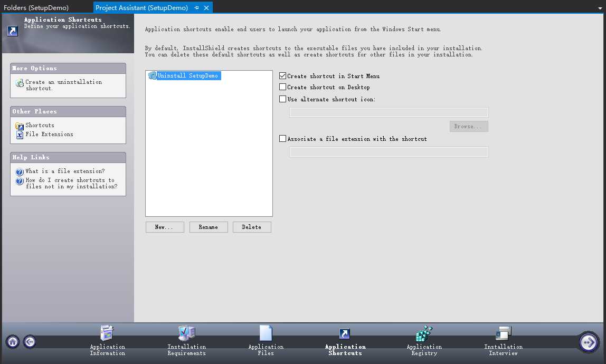Image resolution: width=606 pixels, height=364 pixels.
Task: Click the Shortcuts folder icon in Other Places
Action: pos(20,126)
